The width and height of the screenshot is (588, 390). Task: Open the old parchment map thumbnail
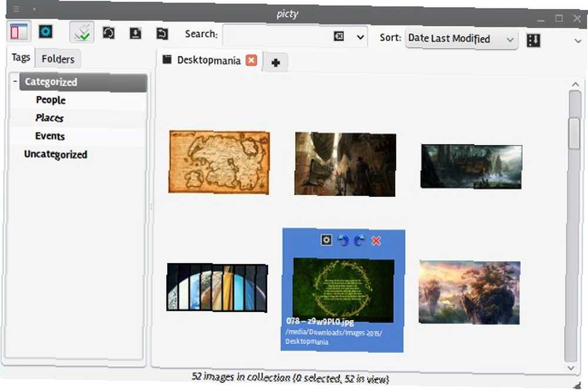pos(219,162)
